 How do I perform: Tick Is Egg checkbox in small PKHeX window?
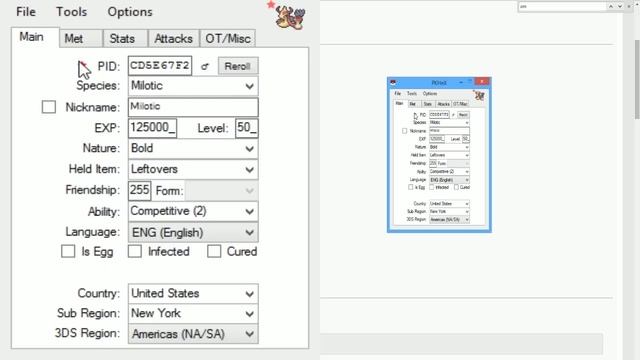point(411,187)
